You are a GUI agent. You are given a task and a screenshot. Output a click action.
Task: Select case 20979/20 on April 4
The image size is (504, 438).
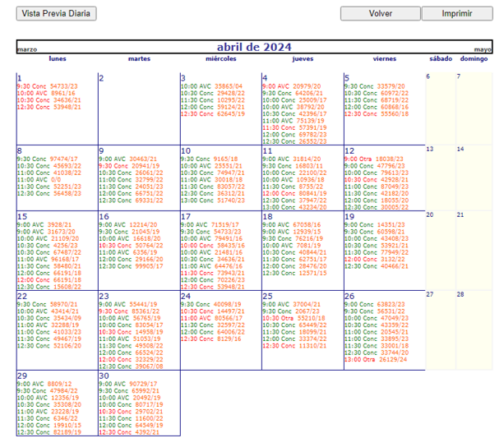click(x=307, y=86)
